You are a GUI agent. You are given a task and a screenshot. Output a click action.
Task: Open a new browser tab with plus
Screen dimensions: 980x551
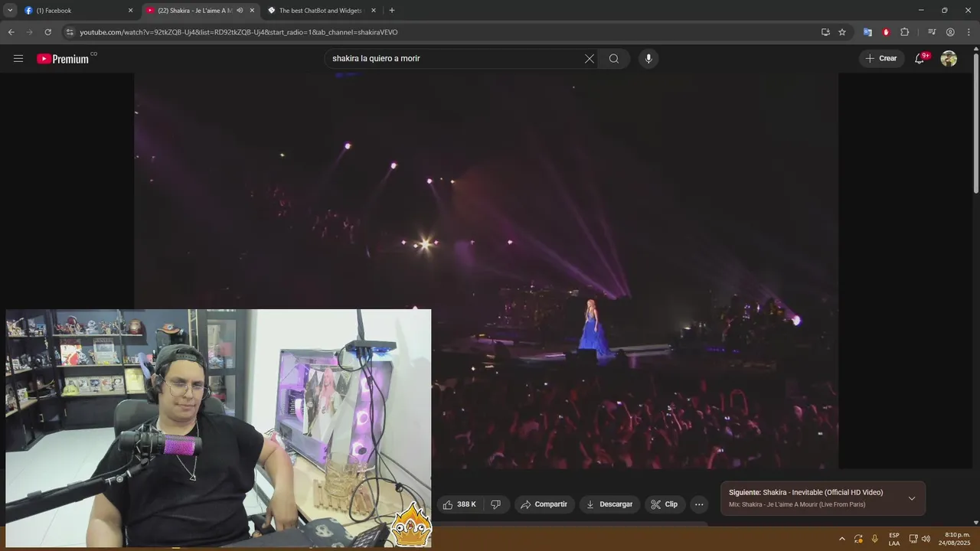point(392,11)
